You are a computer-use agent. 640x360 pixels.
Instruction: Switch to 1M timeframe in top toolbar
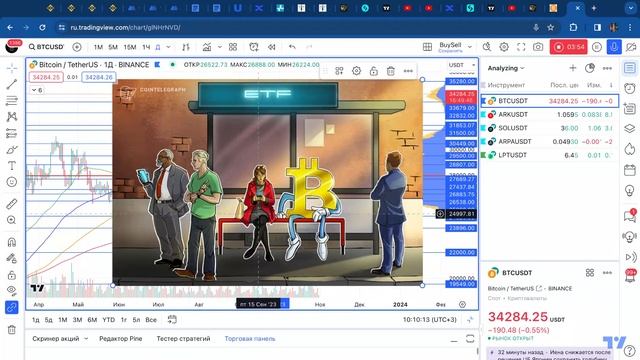(98, 47)
